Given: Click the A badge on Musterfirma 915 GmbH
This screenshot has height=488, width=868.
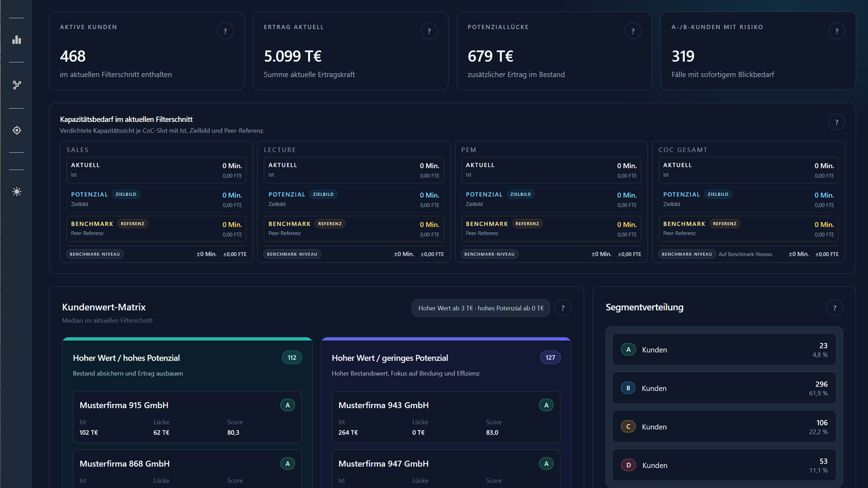Looking at the screenshot, I should click(x=288, y=405).
